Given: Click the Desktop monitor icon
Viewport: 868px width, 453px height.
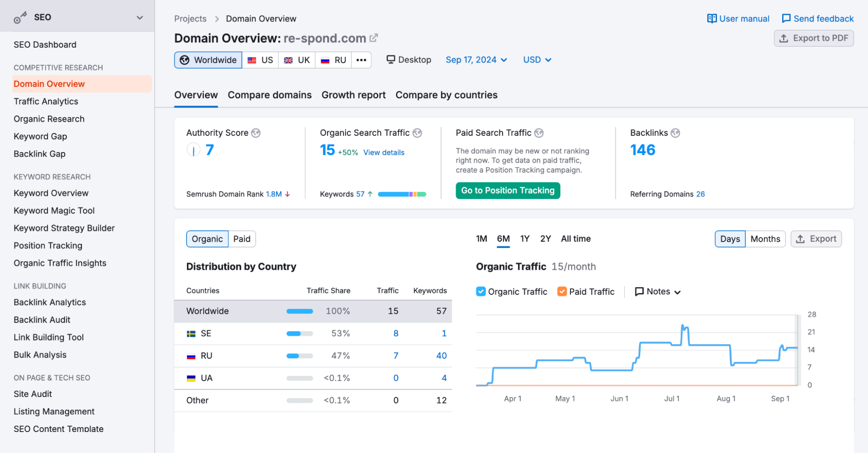Looking at the screenshot, I should coord(391,59).
